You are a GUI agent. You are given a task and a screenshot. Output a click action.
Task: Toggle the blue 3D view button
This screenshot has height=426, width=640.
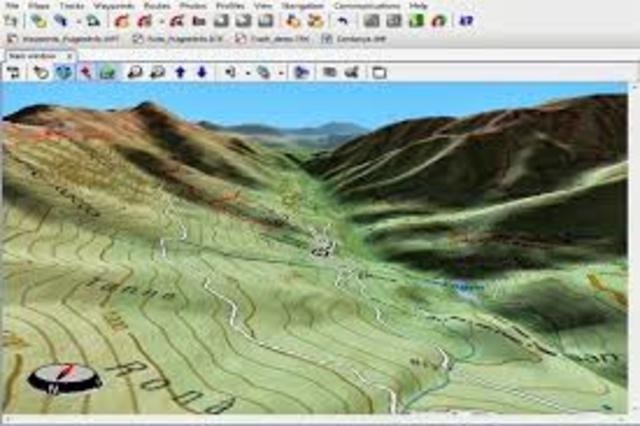63,73
